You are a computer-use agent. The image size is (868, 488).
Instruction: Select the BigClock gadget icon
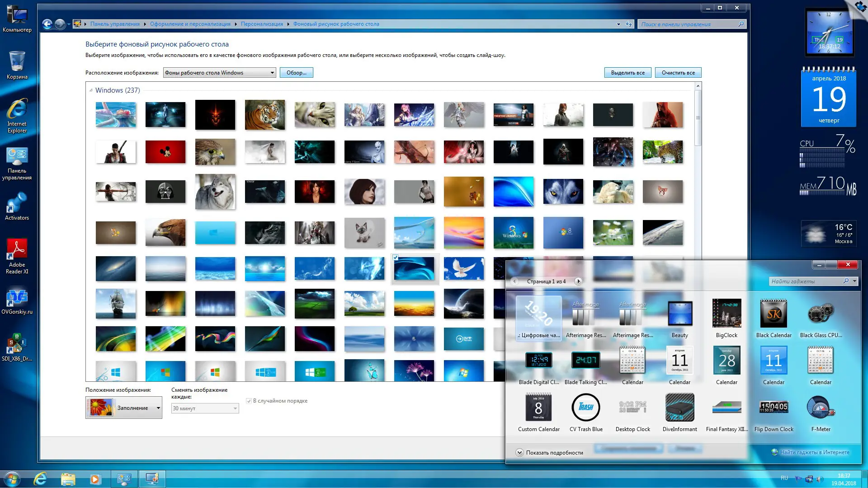pos(726,314)
